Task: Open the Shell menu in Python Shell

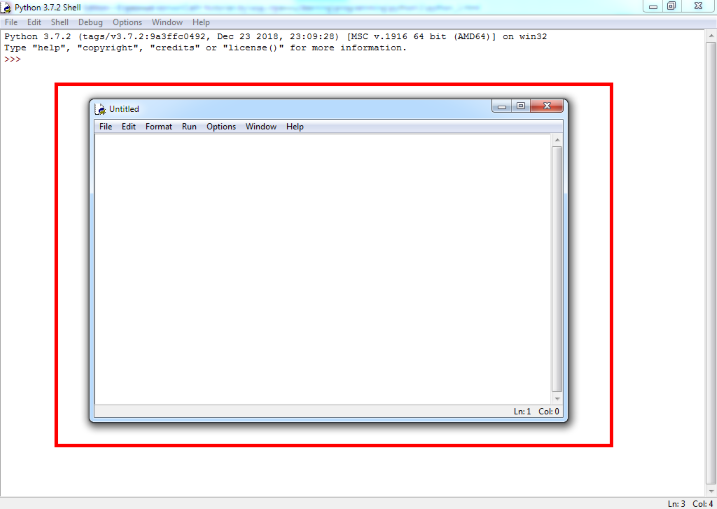Action: [60, 22]
